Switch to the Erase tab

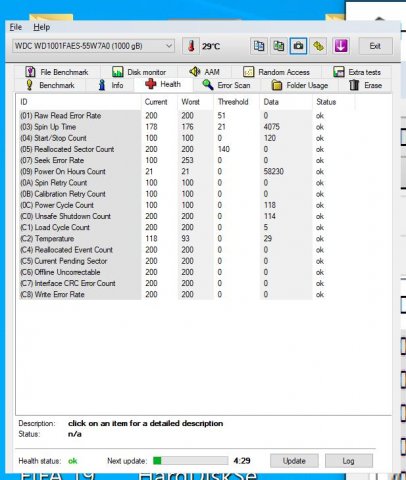point(365,85)
